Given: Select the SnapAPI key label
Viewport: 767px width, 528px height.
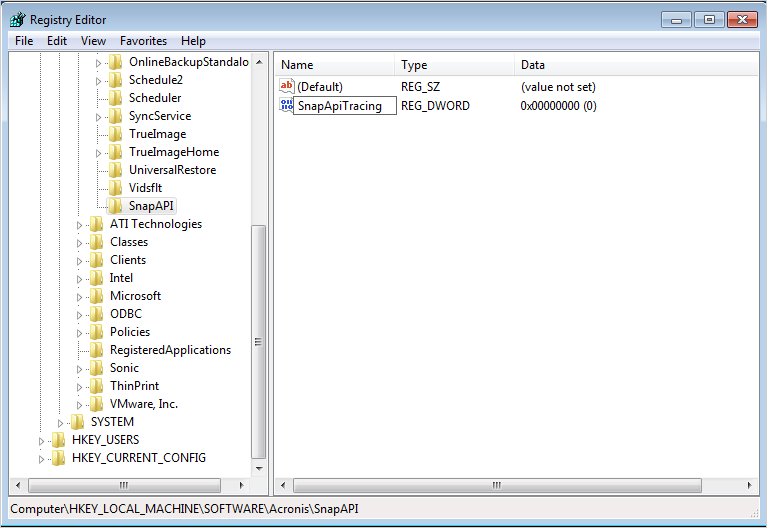Looking at the screenshot, I should coord(151,206).
